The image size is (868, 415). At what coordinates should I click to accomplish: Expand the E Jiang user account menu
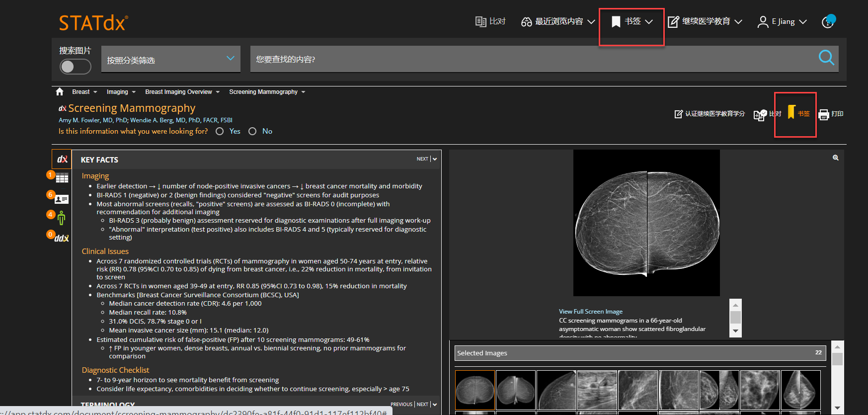click(x=782, y=22)
